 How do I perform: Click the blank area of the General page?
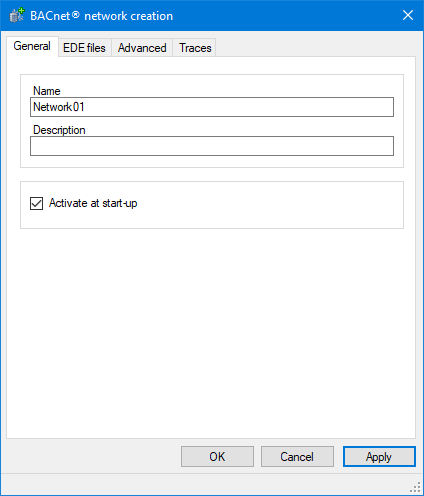coord(212,333)
